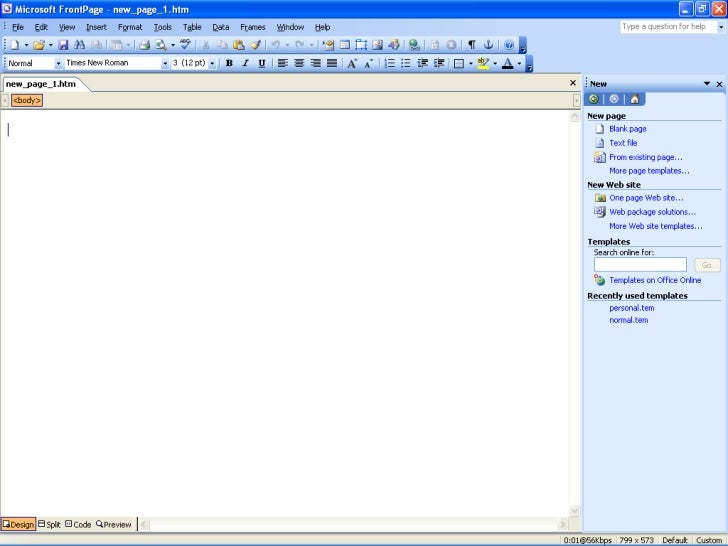Click the Drawing toolbar icon
Image resolution: width=728 pixels, height=546 pixels.
coord(394,45)
